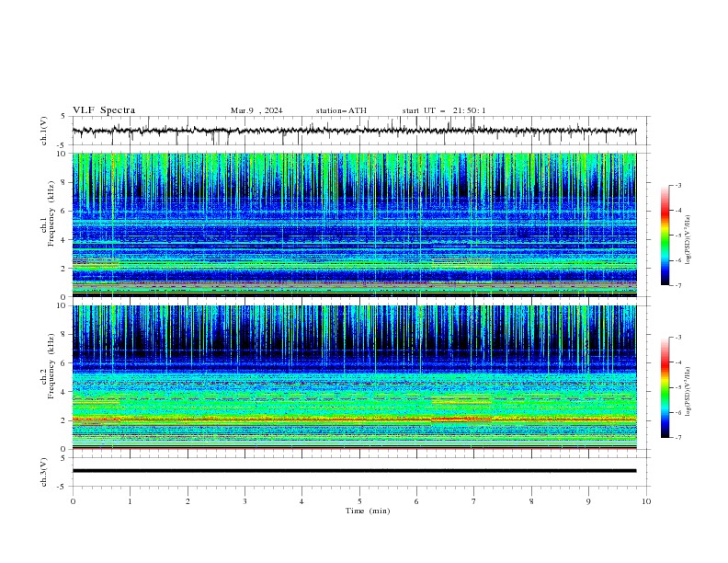The height and width of the screenshot is (563, 728).
Task: Click the "-7" label on the ch.1 color scale
Action: click(677, 285)
